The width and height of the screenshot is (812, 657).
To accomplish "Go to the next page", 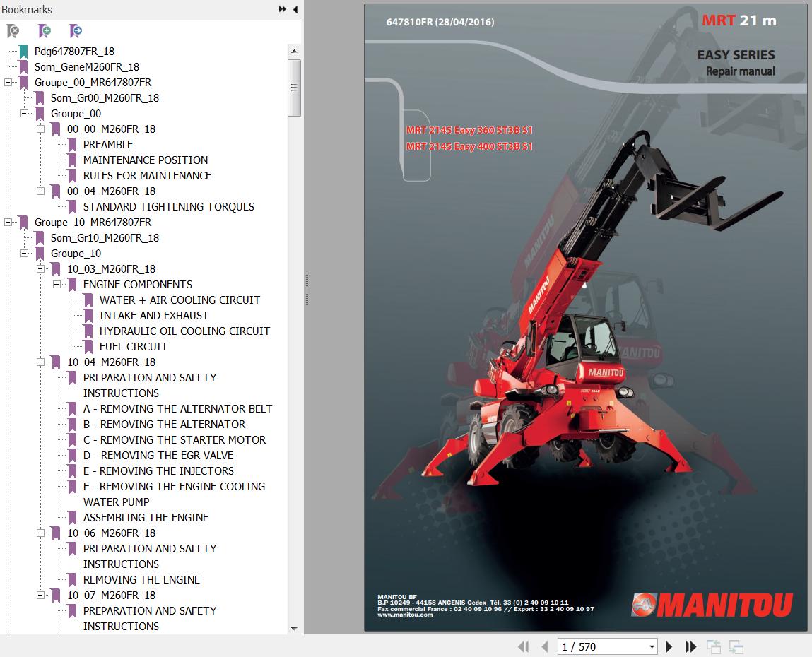I will click(x=669, y=646).
